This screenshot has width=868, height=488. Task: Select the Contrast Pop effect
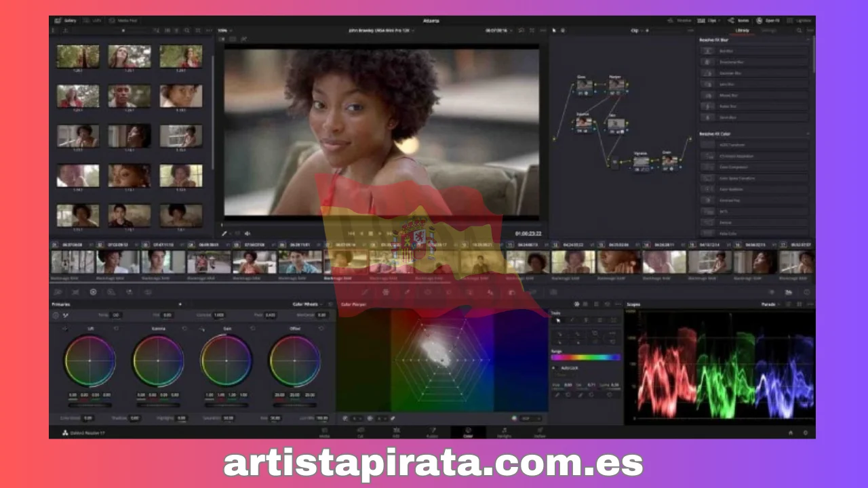click(754, 201)
